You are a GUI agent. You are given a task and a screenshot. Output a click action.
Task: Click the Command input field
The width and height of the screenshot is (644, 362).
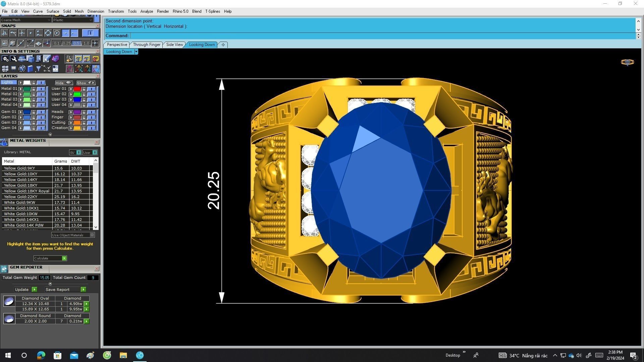pyautogui.click(x=382, y=36)
